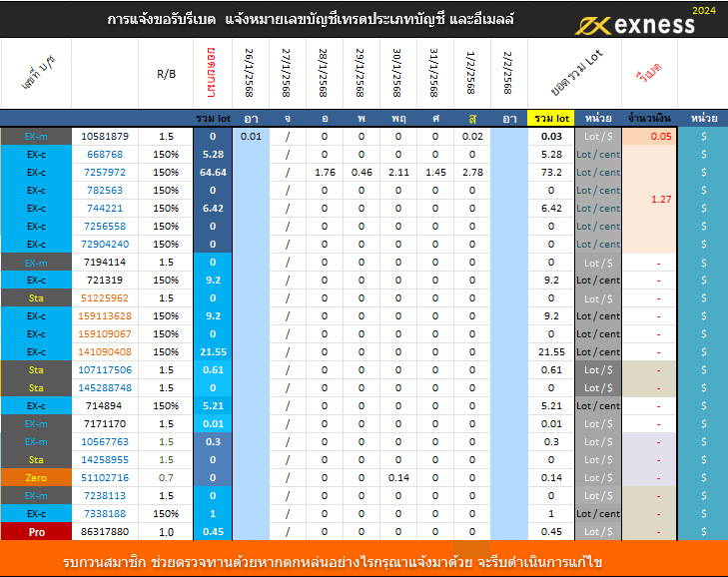Click the จำนวนเงิน column header
728x577 pixels.
coord(649,119)
